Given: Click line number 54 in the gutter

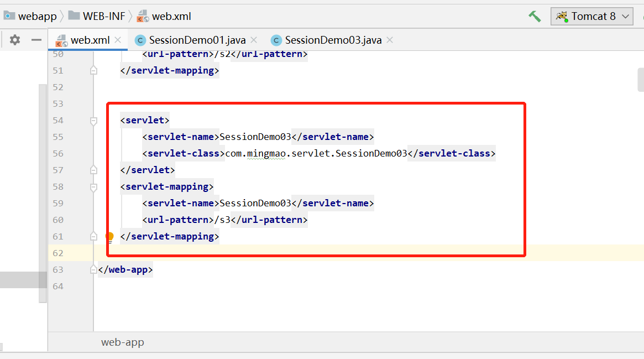Looking at the screenshot, I should click(x=58, y=121).
